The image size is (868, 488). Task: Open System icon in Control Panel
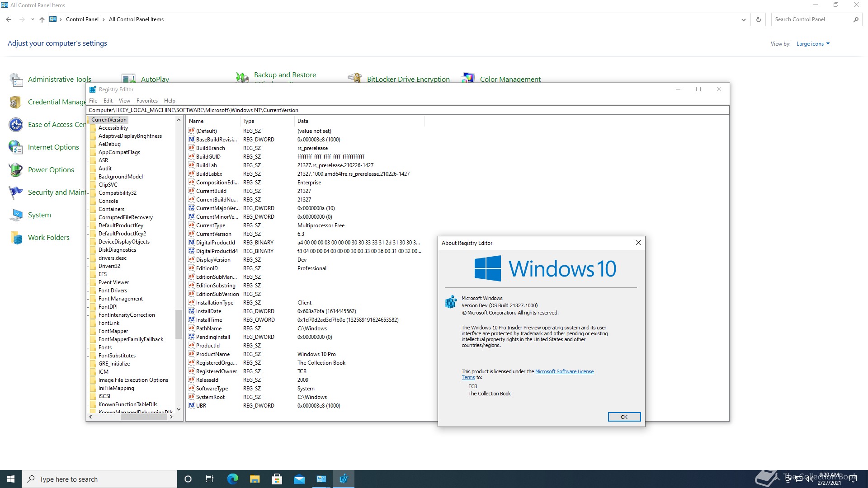[16, 215]
